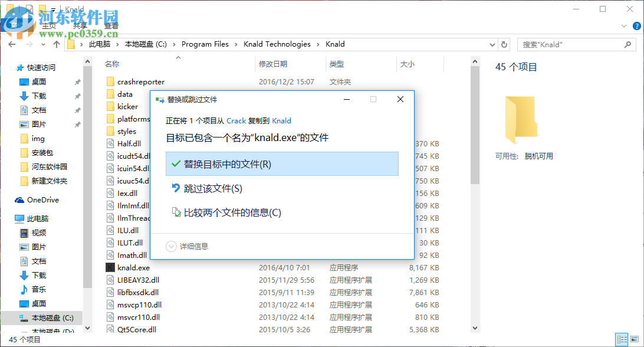The image size is (644, 347).
Task: Switch to the 共享 ribbon tab
Action: pyautogui.click(x=80, y=25)
